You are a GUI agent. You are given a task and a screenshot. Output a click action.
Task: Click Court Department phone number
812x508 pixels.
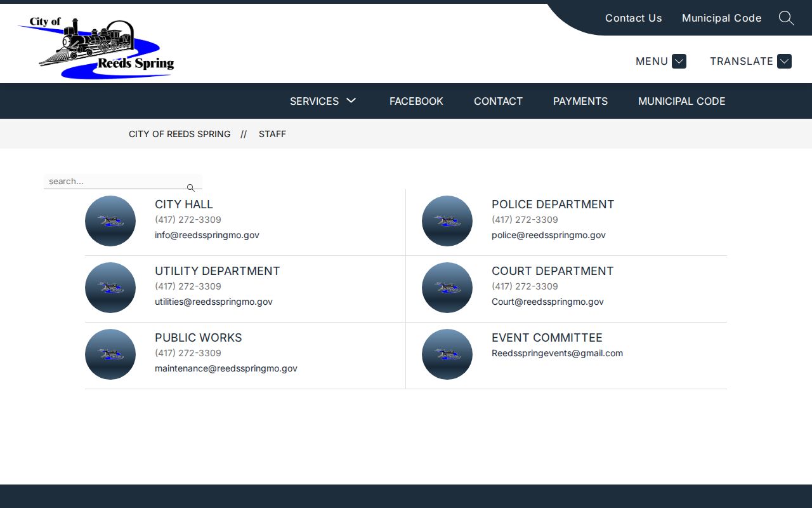pos(525,286)
